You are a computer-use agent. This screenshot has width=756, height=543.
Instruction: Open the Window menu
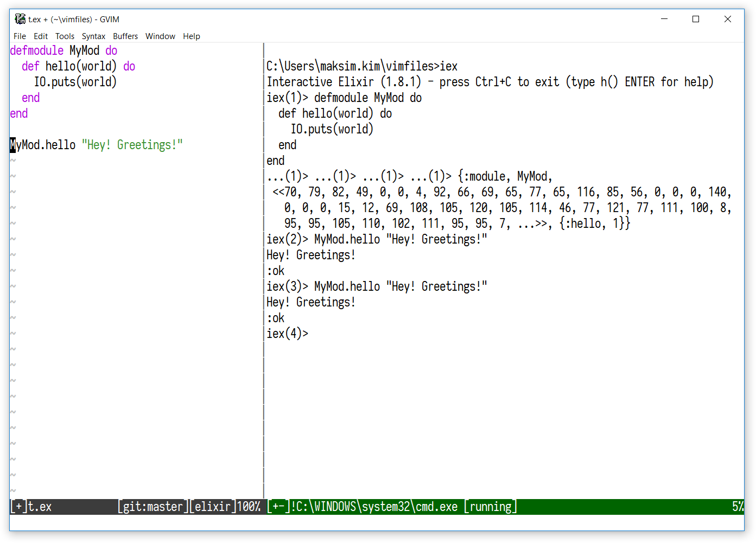[x=160, y=36]
